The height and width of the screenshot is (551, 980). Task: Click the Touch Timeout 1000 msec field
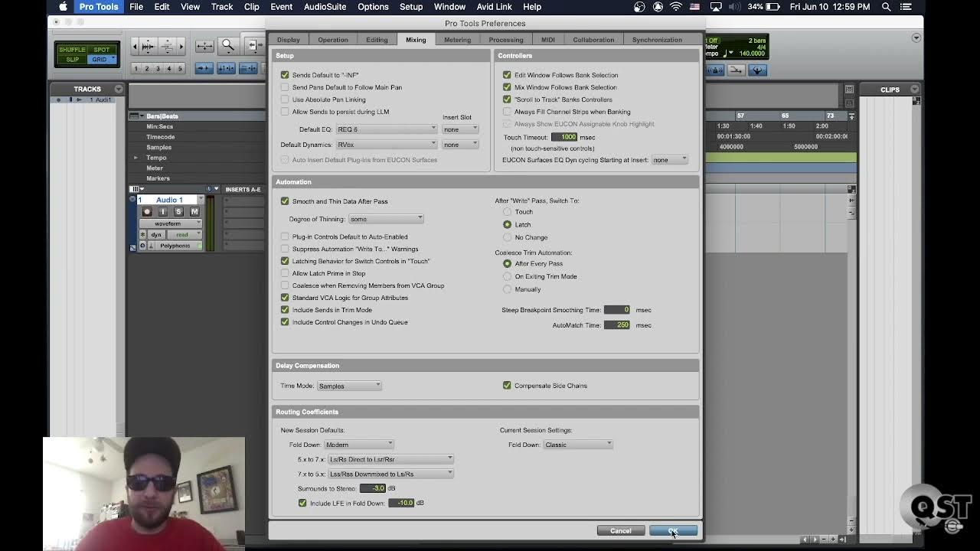pos(564,137)
